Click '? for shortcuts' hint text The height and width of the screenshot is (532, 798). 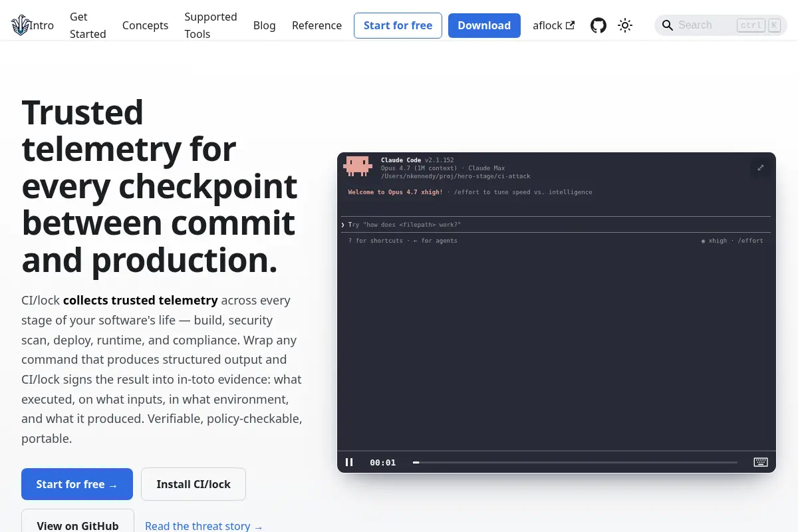coord(375,241)
